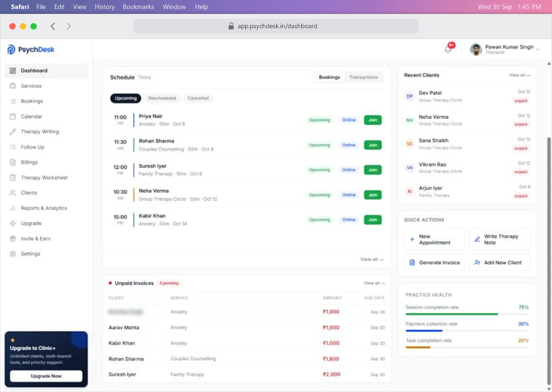Image resolution: width=552 pixels, height=392 pixels.
Task: Click the PsychDesk logo
Action: 31,50
